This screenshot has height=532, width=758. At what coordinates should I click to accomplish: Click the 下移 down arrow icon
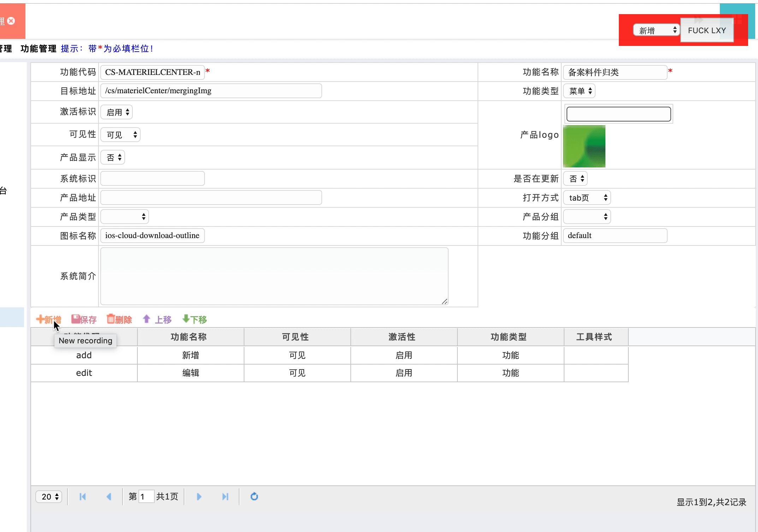click(186, 319)
